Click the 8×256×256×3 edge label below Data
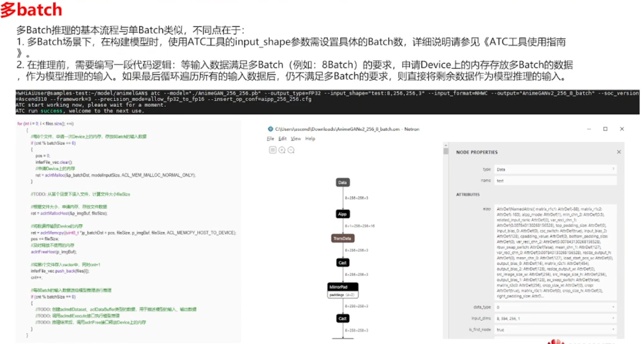Viewport: 644px width, 344px height. (356, 198)
